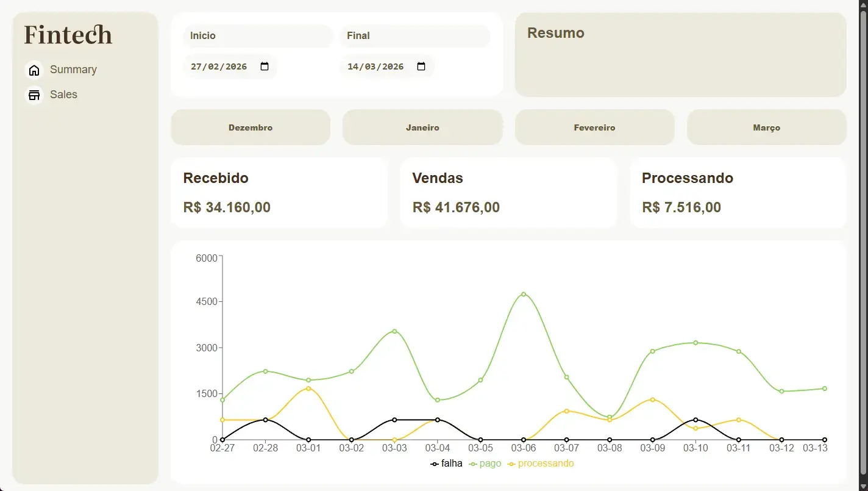Select the Março month button

click(766, 127)
